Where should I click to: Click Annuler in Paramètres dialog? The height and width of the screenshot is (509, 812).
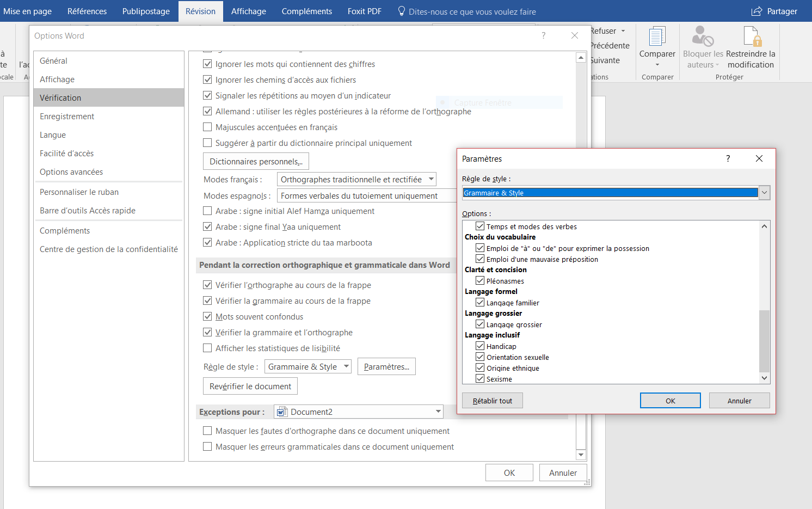click(740, 401)
